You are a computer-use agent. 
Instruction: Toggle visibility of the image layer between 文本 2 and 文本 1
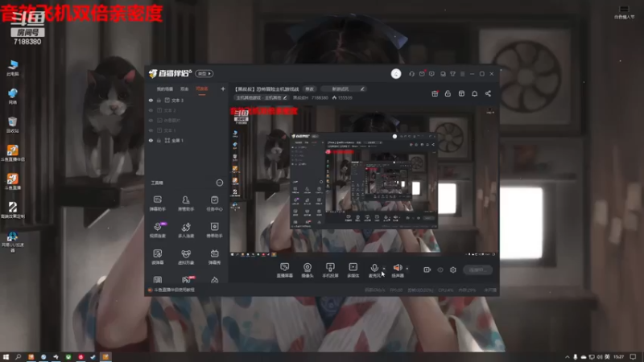coord(151,120)
